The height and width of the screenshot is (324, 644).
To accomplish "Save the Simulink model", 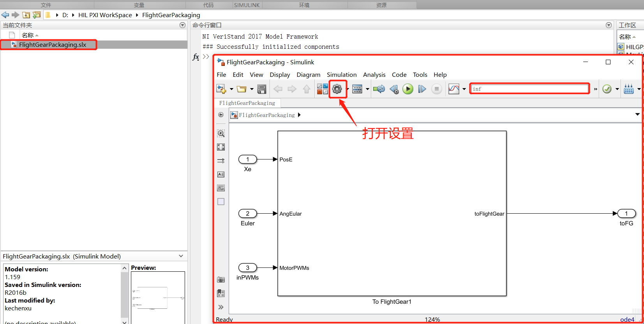I will click(262, 89).
